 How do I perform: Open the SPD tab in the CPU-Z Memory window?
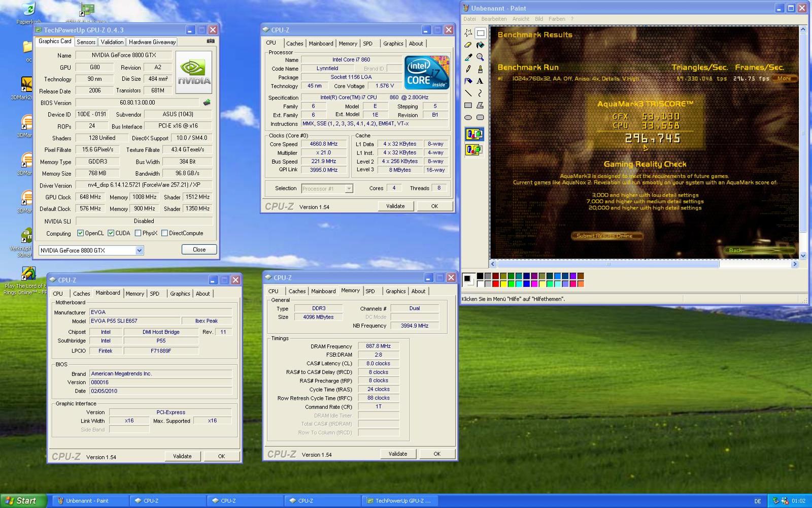tap(370, 291)
